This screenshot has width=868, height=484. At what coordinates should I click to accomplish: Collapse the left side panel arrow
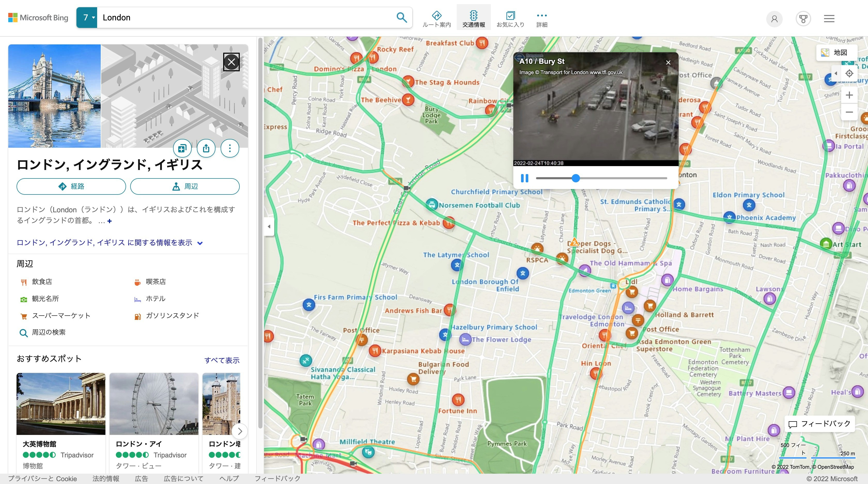click(269, 226)
